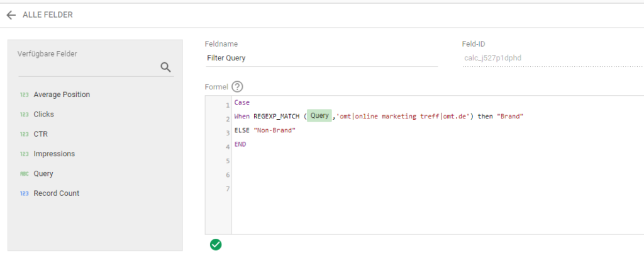Click the 123 type icon beside CTR
Image resolution: width=644 pixels, height=269 pixels.
(x=25, y=134)
